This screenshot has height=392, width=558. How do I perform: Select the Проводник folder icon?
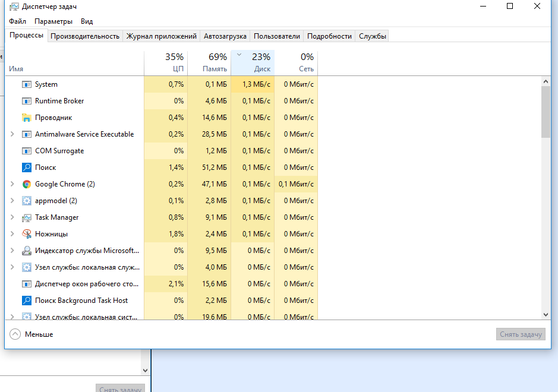click(27, 118)
